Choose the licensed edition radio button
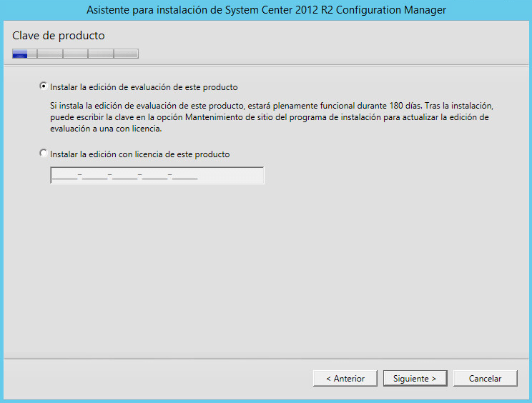Image resolution: width=532 pixels, height=403 pixels. [44, 154]
